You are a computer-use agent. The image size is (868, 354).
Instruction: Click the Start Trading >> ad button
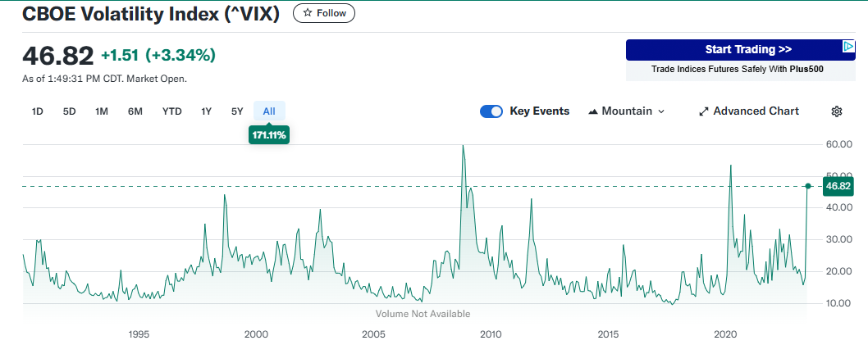736,50
